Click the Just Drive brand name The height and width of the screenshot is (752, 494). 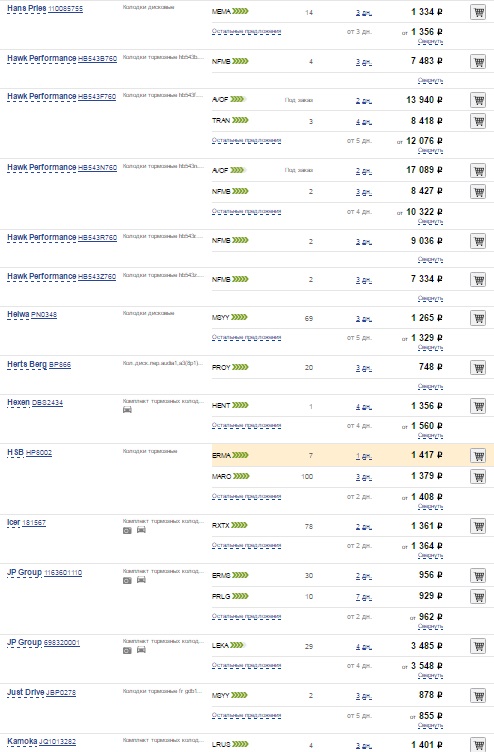pos(25,692)
